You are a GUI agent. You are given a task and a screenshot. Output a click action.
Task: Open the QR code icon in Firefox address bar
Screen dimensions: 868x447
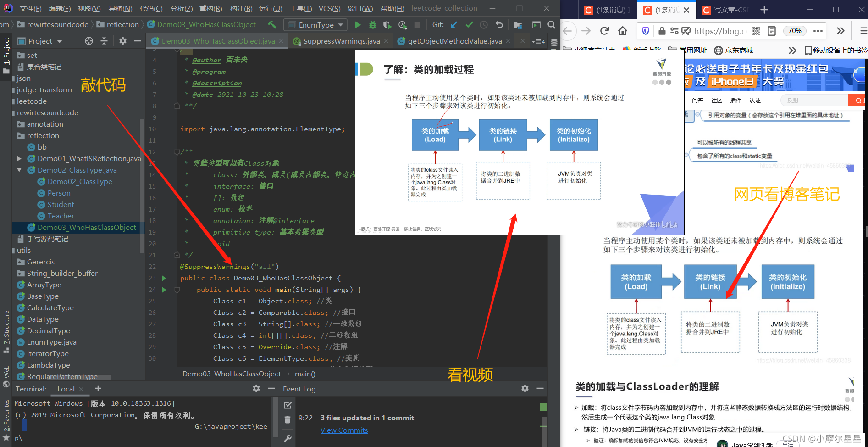[756, 31]
